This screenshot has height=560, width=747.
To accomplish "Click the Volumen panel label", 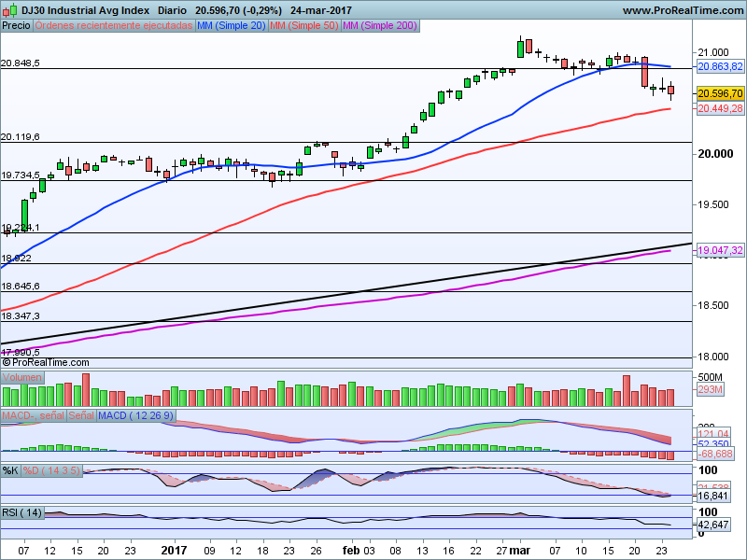I will click(22, 377).
